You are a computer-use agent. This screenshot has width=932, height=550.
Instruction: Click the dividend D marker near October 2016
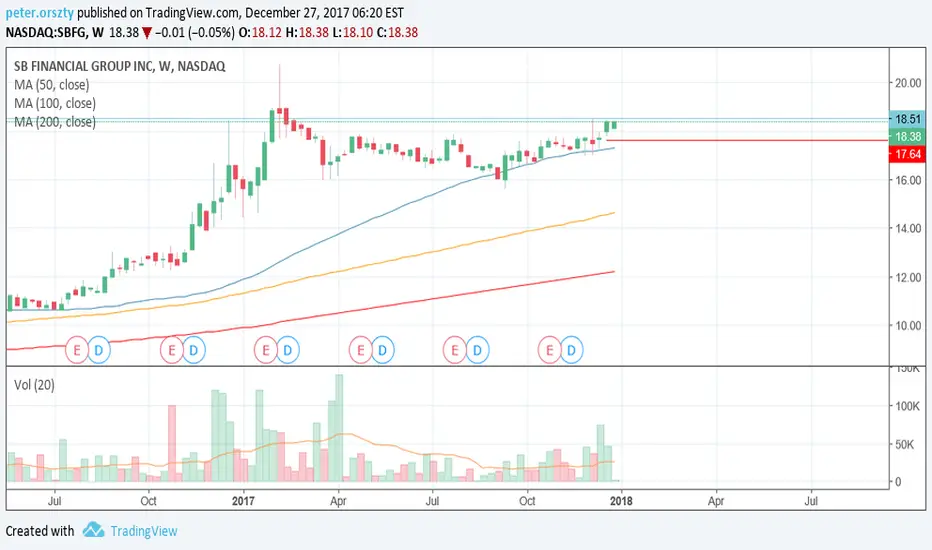pyautogui.click(x=194, y=350)
